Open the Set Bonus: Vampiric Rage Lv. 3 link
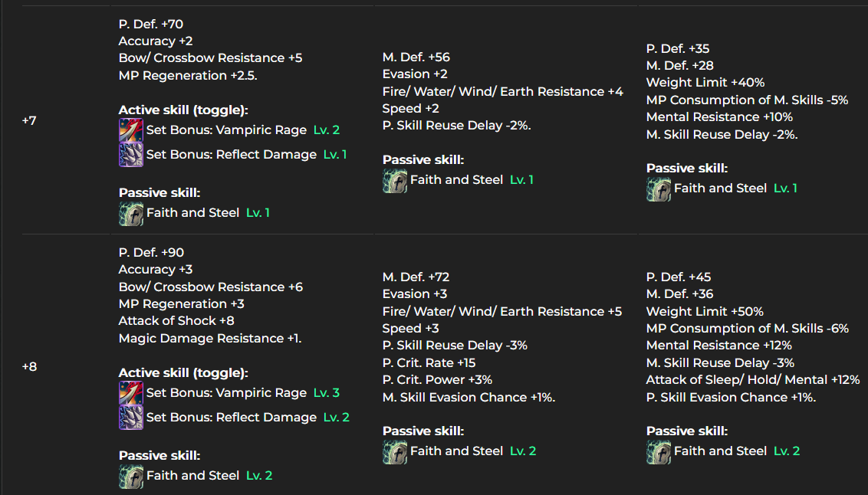868x495 pixels. (226, 393)
